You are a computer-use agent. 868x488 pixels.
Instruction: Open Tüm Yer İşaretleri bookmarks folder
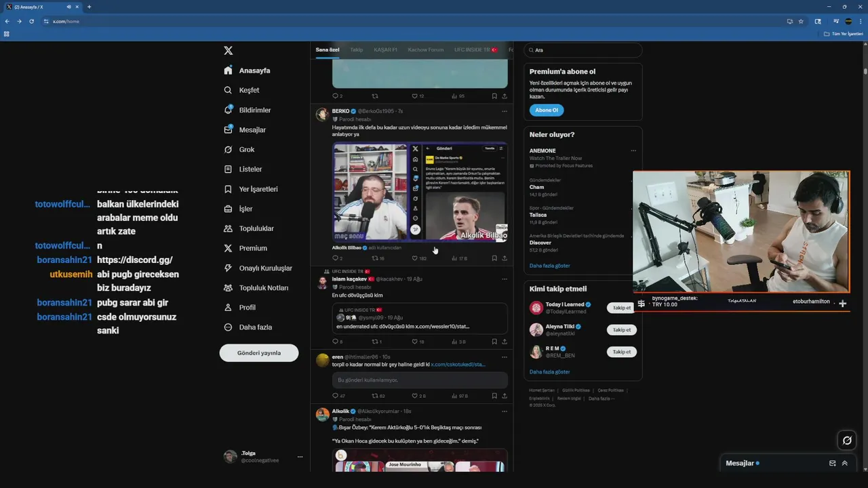pos(844,33)
